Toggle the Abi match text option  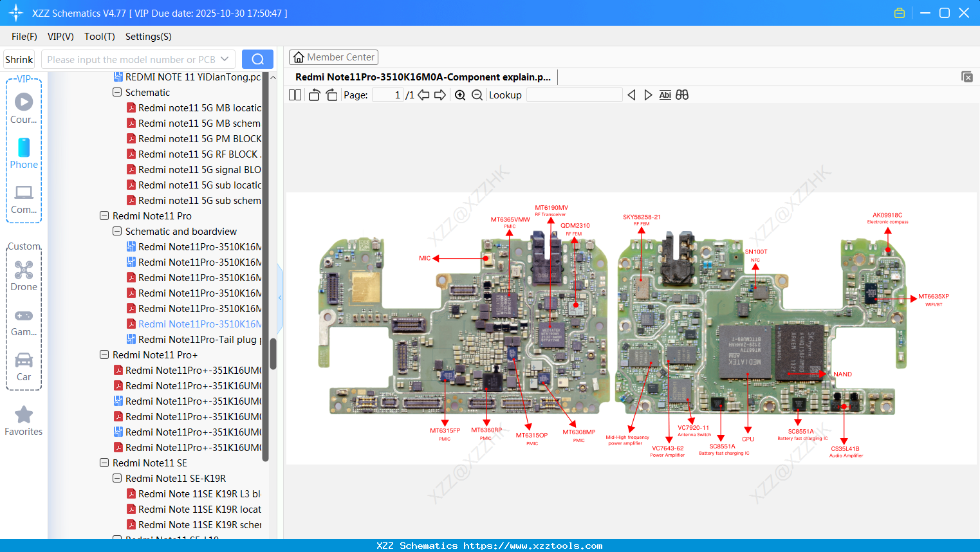[x=665, y=95]
